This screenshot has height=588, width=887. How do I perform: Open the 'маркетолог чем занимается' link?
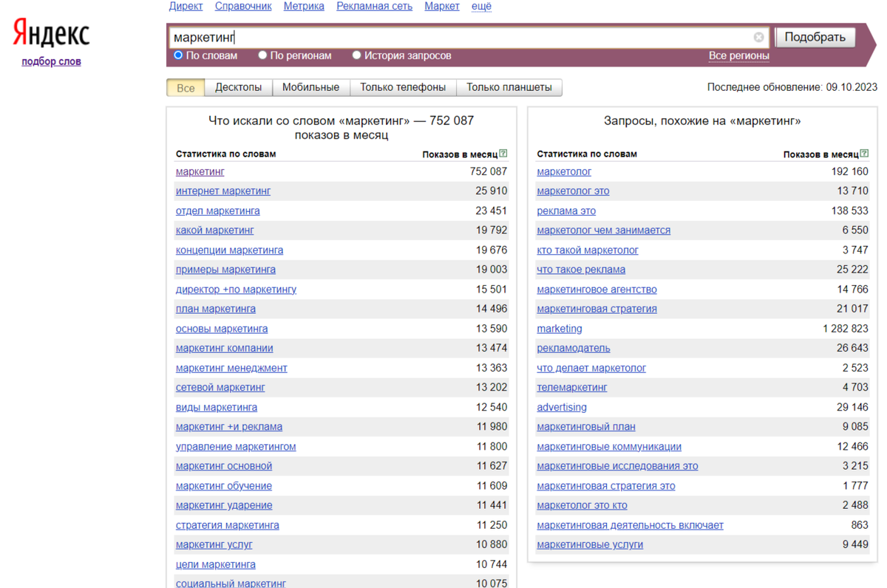(x=604, y=230)
